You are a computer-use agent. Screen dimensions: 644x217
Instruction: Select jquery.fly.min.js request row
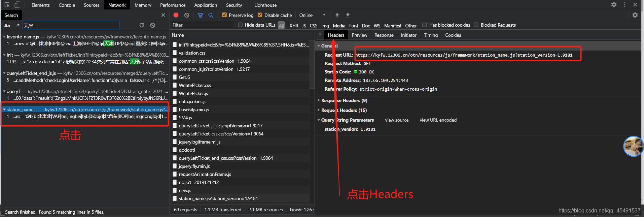pos(240,166)
